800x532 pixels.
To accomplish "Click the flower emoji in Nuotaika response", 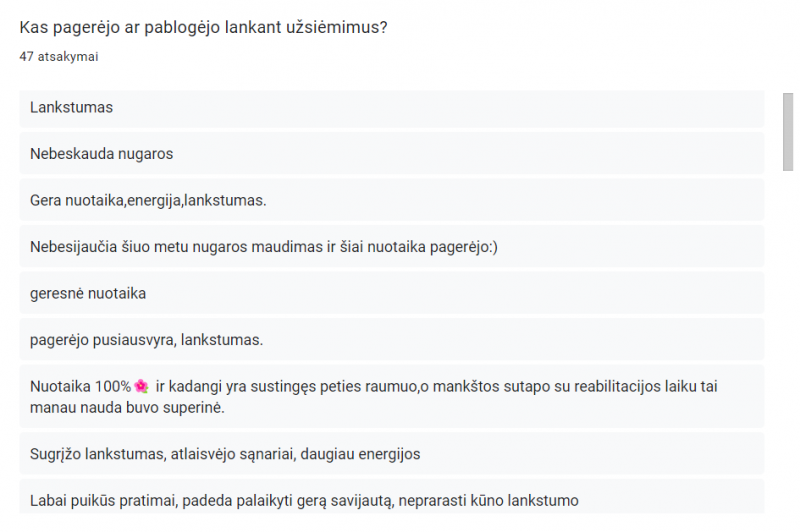I will pos(141,386).
